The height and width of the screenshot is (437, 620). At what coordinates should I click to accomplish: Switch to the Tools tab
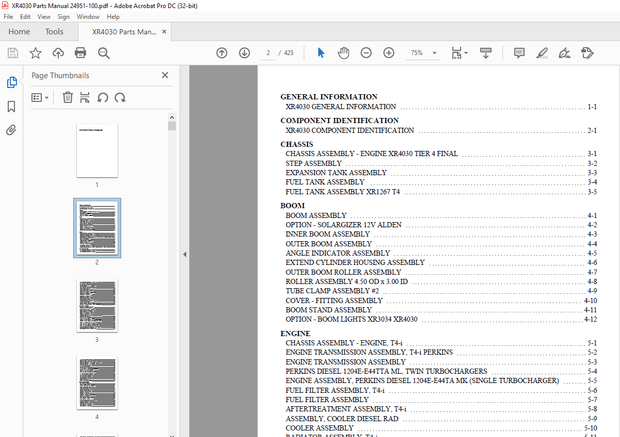[x=54, y=32]
